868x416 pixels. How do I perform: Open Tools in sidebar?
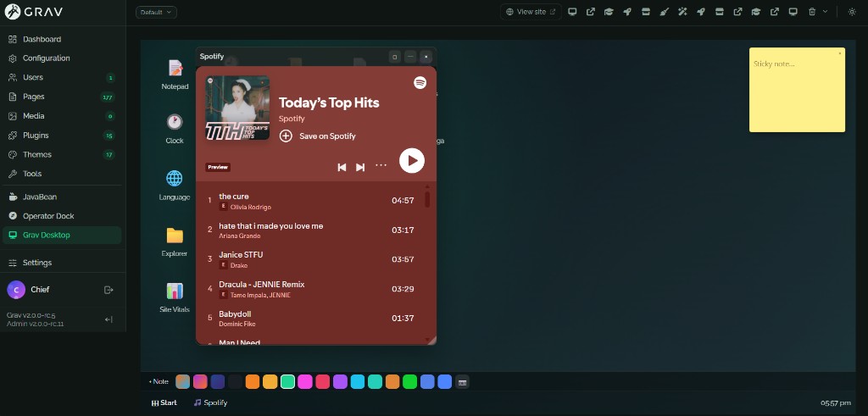(x=63, y=174)
